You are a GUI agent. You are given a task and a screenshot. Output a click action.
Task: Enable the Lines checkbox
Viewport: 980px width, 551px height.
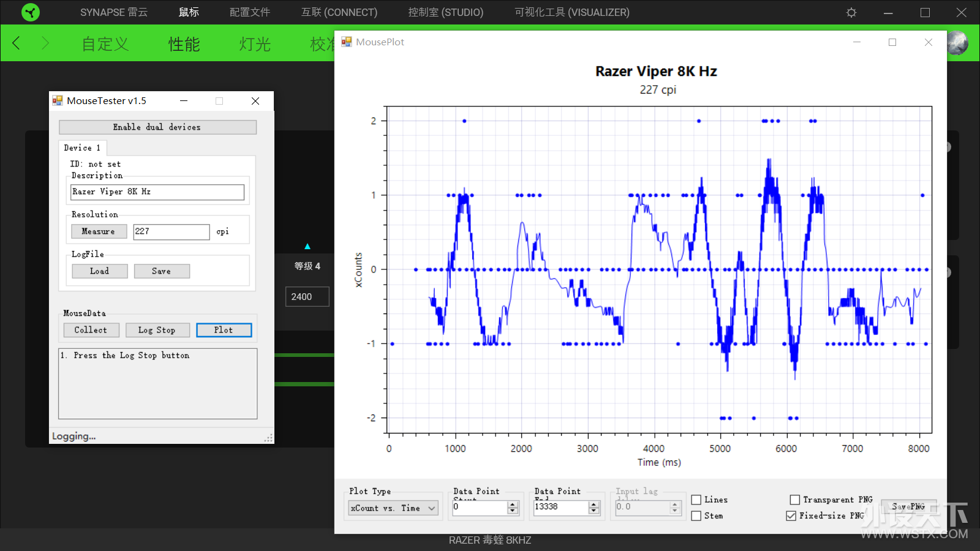pos(696,500)
